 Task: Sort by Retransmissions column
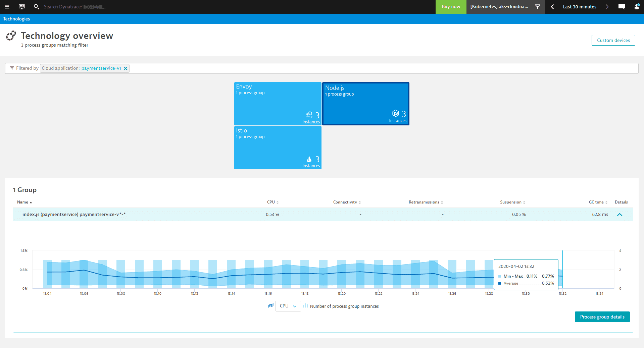[x=426, y=202]
